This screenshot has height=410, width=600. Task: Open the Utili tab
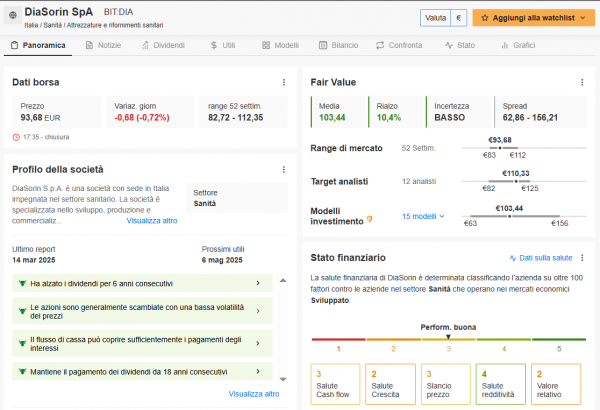click(223, 45)
